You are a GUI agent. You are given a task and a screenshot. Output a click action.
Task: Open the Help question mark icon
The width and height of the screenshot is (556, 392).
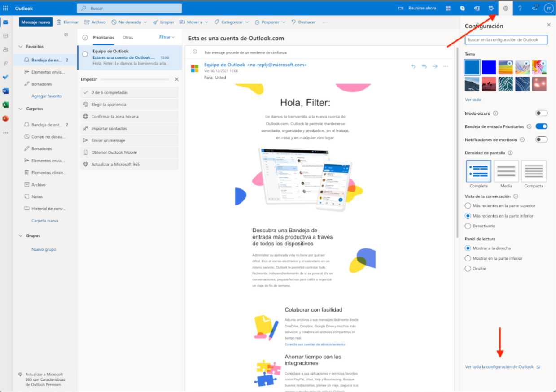tap(520, 8)
